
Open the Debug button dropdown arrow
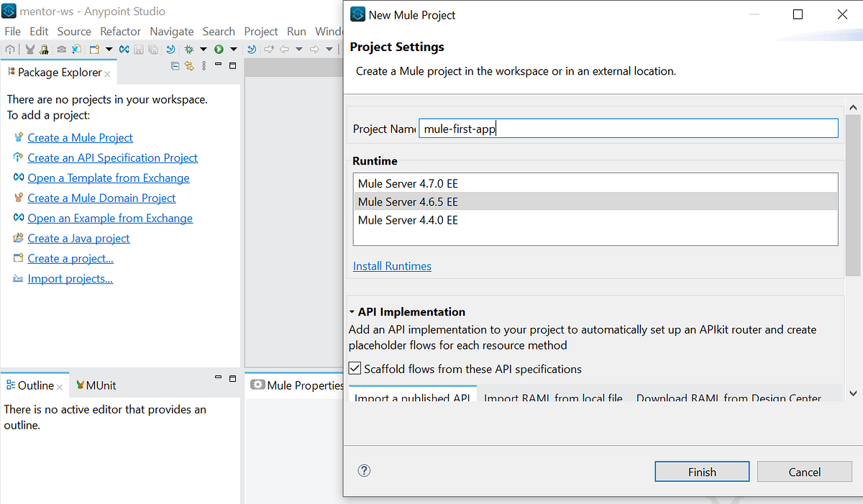(203, 49)
